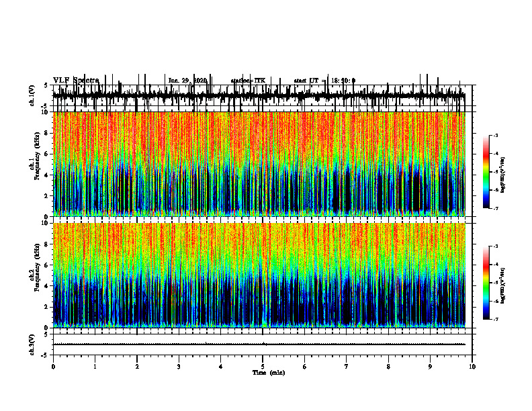Click the "Time (min)" x-axis label
This screenshot has width=532, height=411.
pos(269,373)
